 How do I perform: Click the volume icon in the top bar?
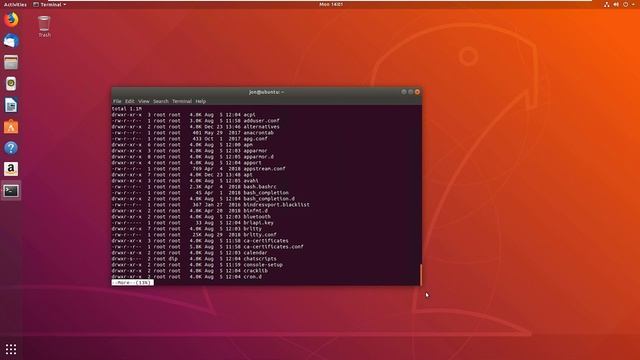pyautogui.click(x=616, y=4)
